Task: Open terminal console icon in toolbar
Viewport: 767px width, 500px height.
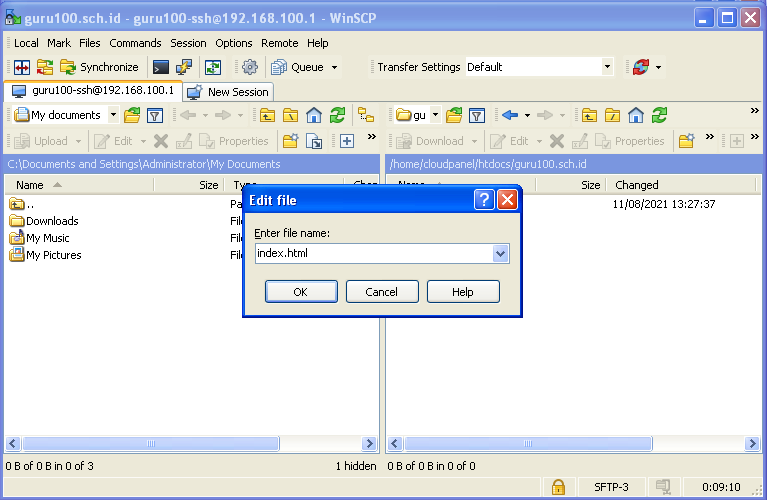Action: coord(160,67)
